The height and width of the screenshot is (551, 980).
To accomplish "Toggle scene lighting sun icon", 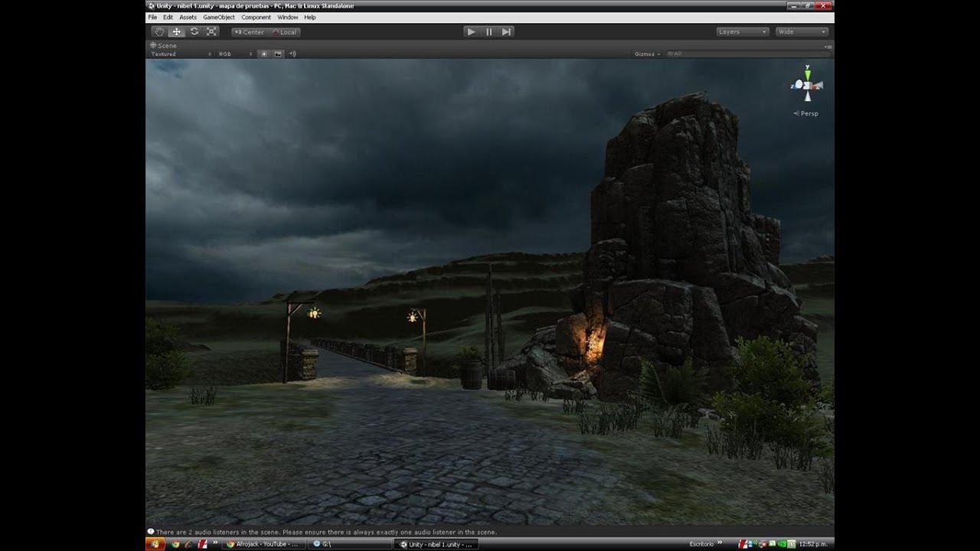I will (x=264, y=54).
